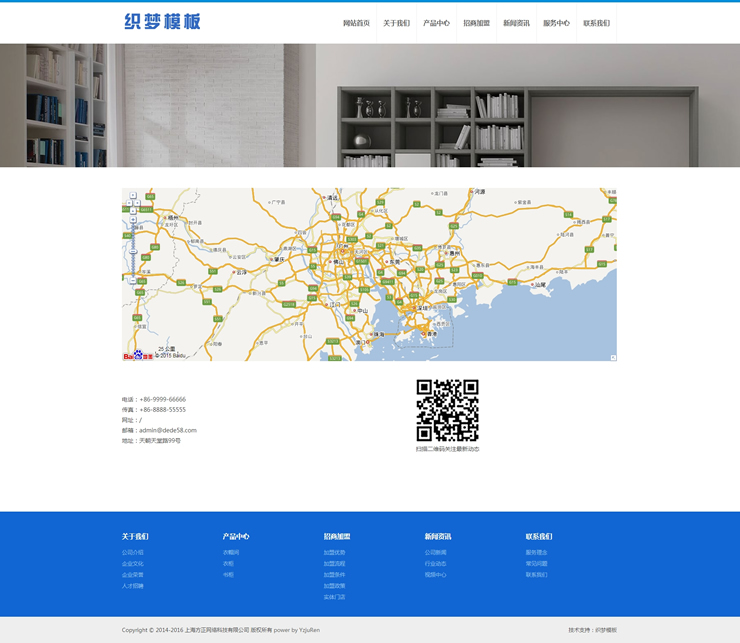The image size is (740, 643).
Task: Click the 织梦模板 technical support link
Action: pos(605,630)
